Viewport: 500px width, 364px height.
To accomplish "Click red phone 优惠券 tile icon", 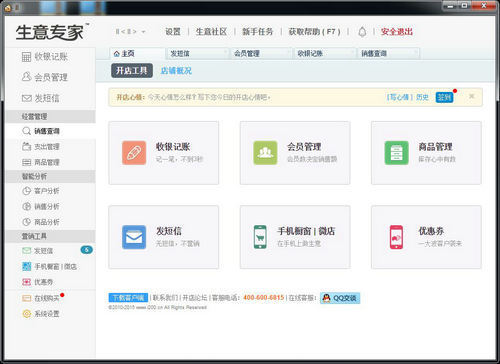I will point(396,237).
